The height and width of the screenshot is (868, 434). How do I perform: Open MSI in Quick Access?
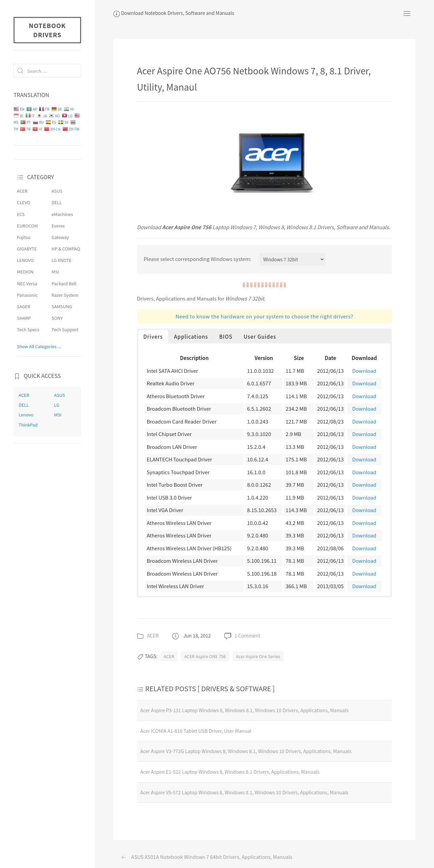[x=58, y=415]
